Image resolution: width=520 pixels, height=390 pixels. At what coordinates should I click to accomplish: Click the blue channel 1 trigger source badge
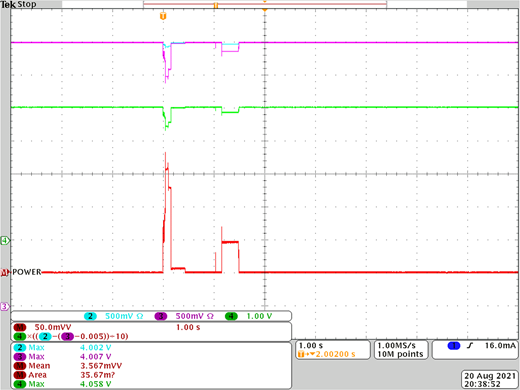coord(454,346)
